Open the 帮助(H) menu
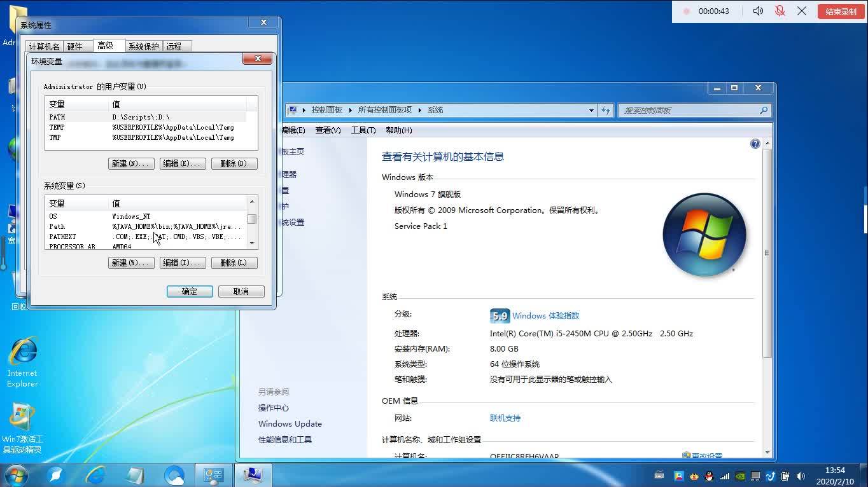 coord(399,130)
